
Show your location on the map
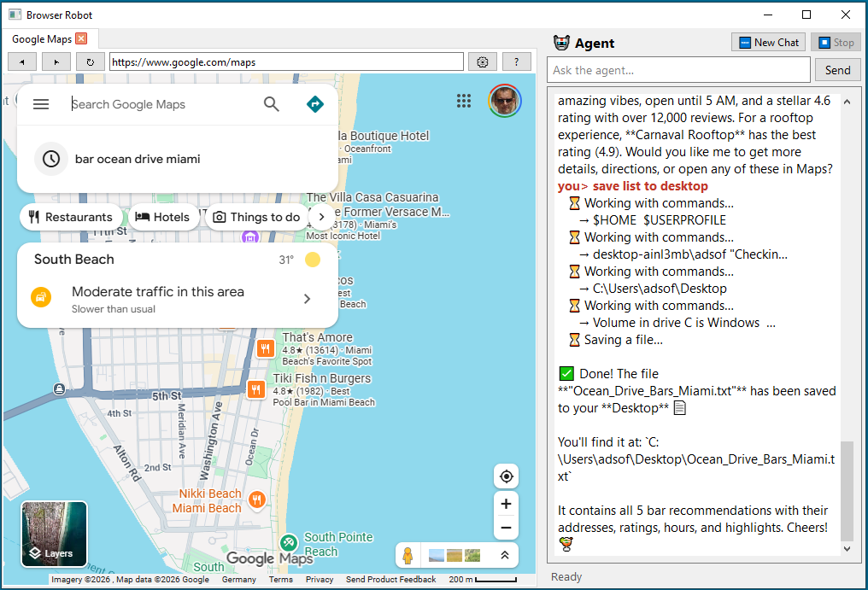click(506, 476)
